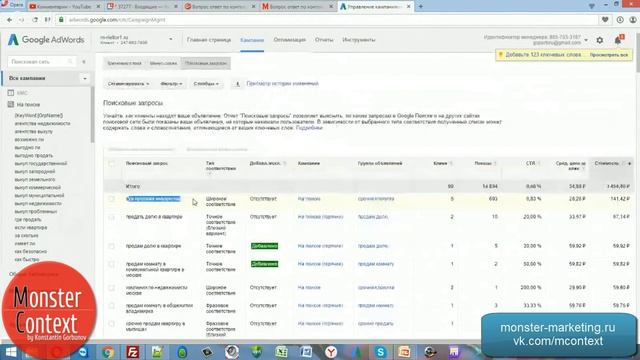Viewport: 640px width, 360px height.
Task: Open Yandex browser from the taskbar
Action: pyautogui.click(x=331, y=352)
